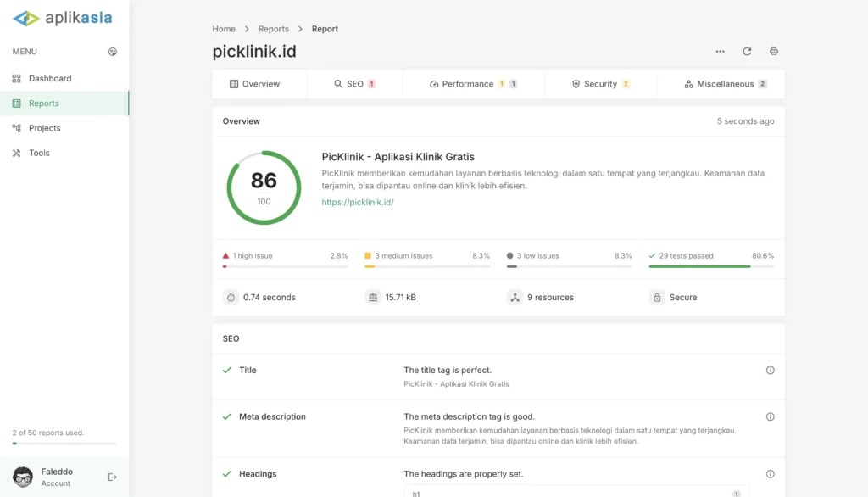Screen dimensions: 868x497
Task: Go to Reports in the breadcrumb
Action: point(273,29)
